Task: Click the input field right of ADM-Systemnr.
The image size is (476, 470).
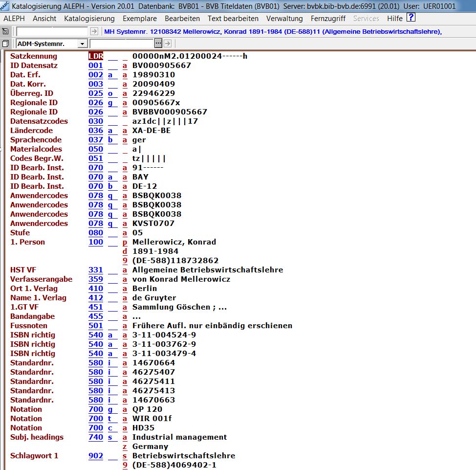Action: point(121,44)
